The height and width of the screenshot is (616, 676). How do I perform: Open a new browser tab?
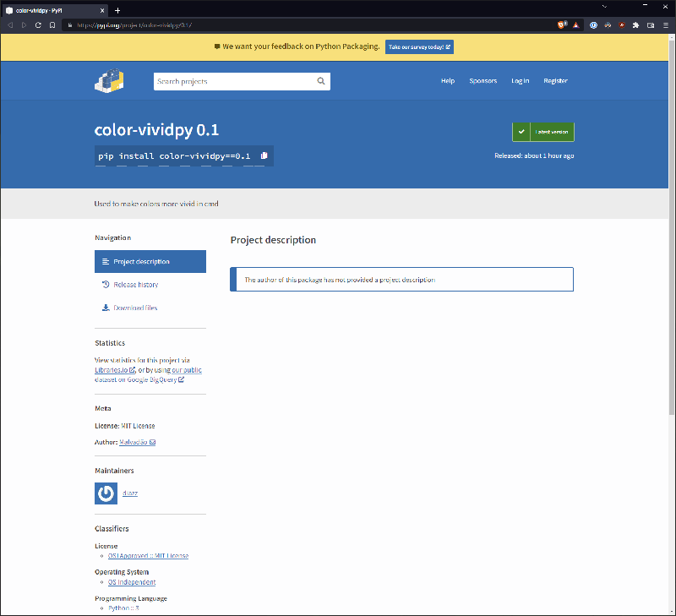click(117, 10)
